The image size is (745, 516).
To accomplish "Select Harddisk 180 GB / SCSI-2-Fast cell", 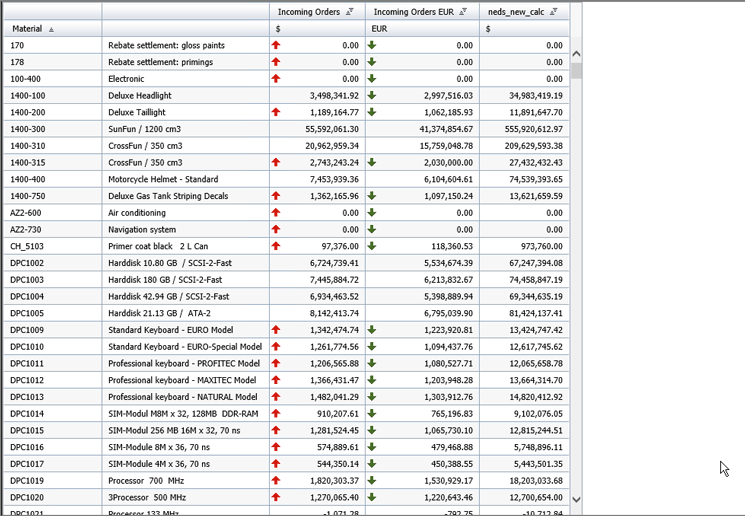I will click(x=185, y=279).
